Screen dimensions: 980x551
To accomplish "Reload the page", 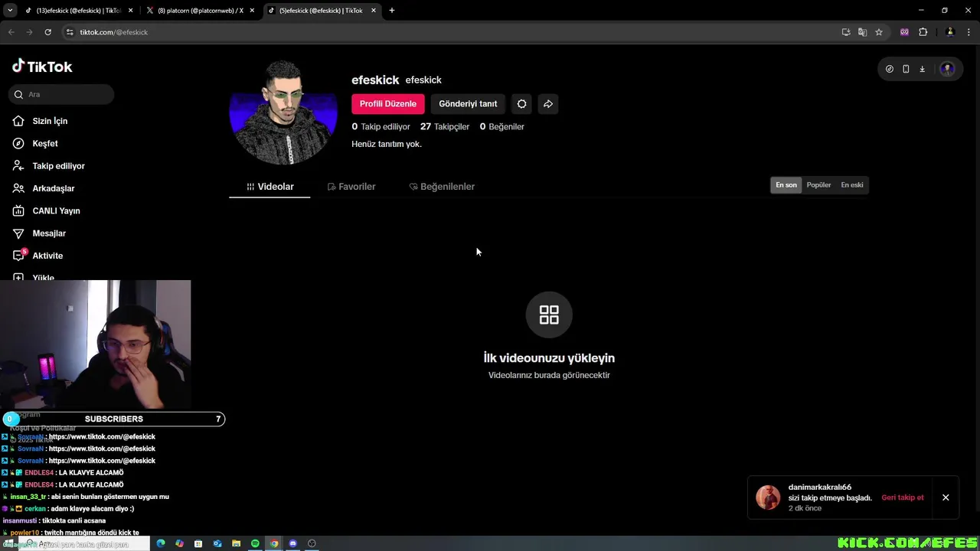I will coord(47,32).
